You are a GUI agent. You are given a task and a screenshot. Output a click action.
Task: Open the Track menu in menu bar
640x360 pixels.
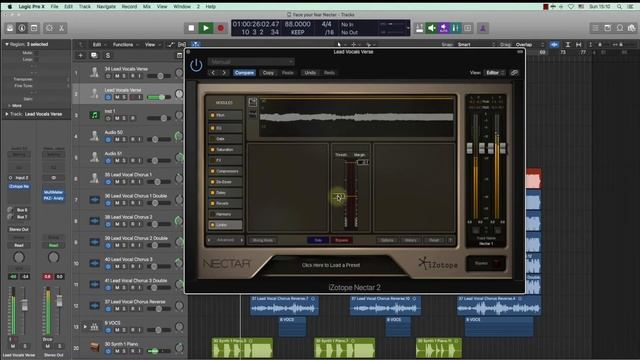pos(84,7)
